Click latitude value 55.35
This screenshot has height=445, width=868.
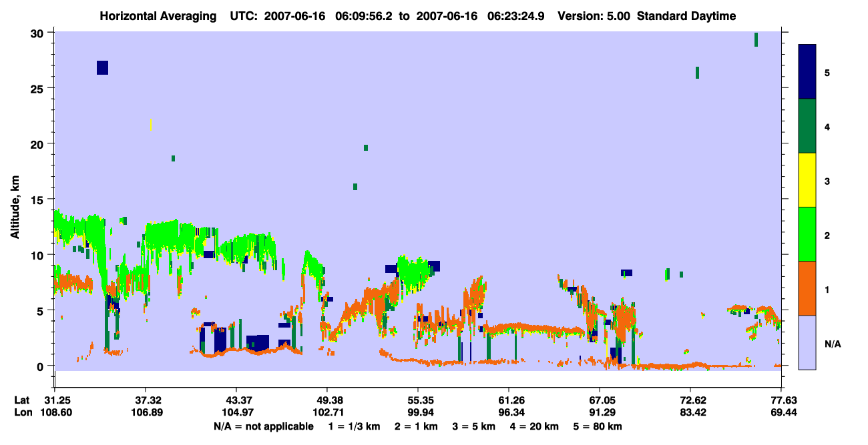coord(418,400)
